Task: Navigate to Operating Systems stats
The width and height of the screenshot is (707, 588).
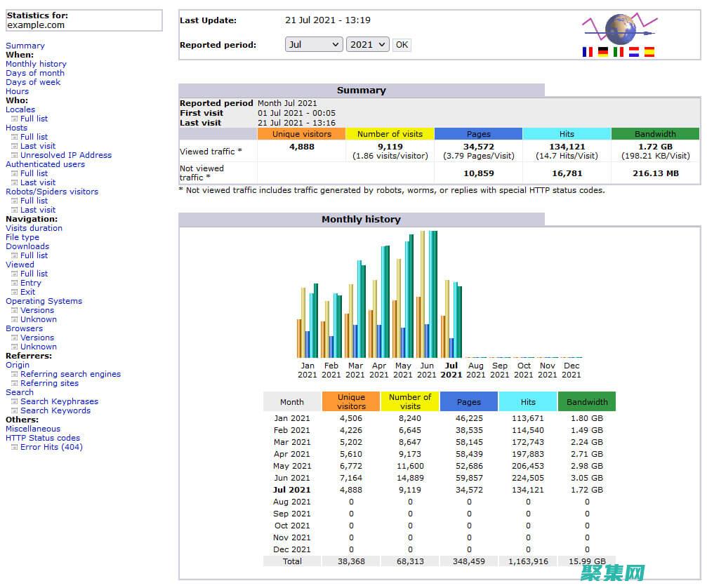Action: click(x=44, y=301)
